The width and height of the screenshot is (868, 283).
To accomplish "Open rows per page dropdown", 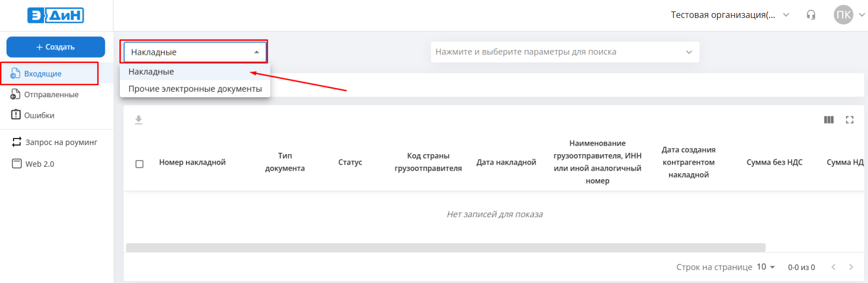I will 766,267.
